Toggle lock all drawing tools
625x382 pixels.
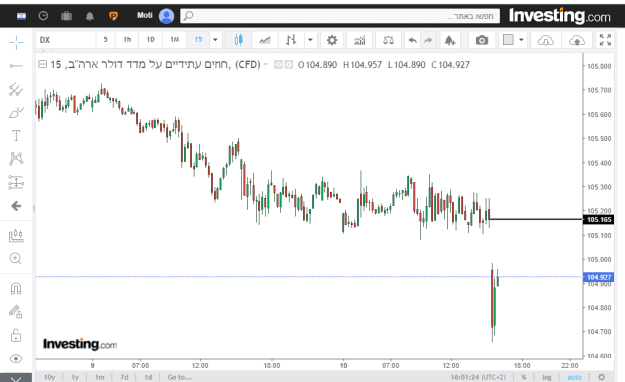[x=16, y=335]
